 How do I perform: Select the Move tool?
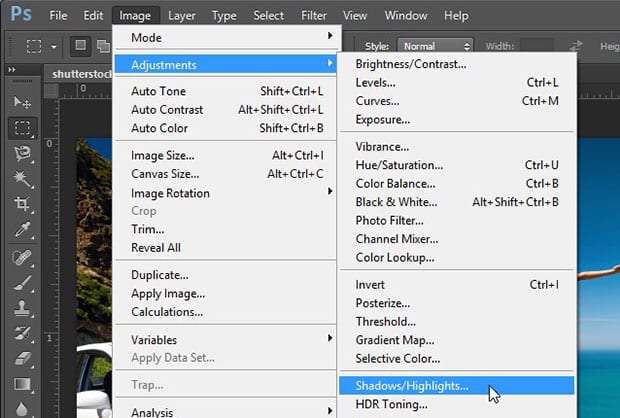tap(22, 103)
